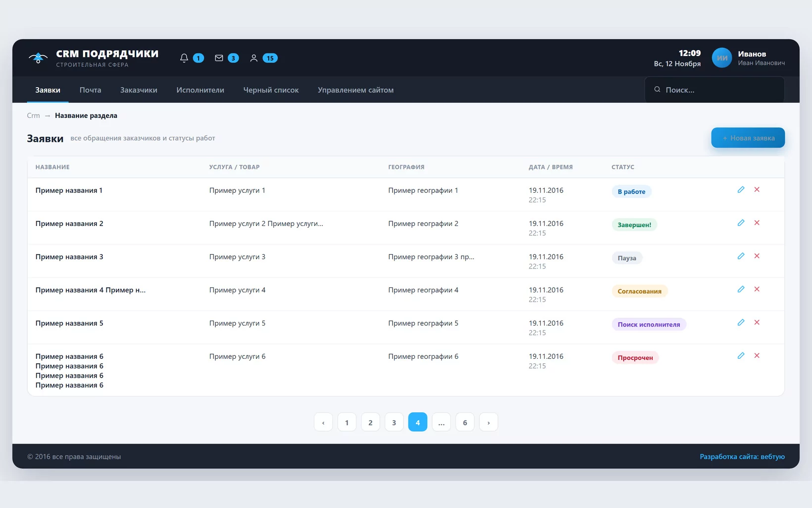Click the Просрочен status badge
812x508 pixels.
[x=635, y=357]
